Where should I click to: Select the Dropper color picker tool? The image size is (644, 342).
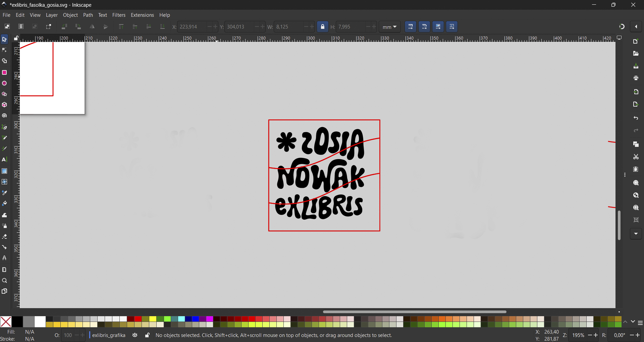4,193
